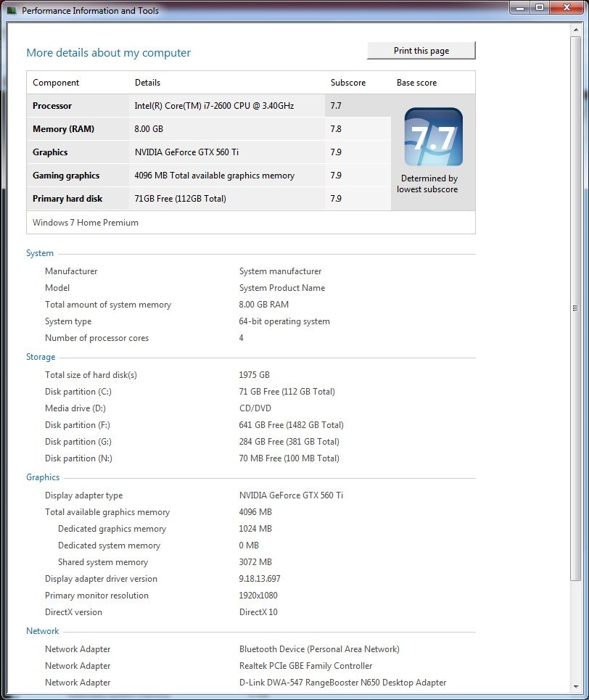This screenshot has width=589, height=700.
Task: Click the Network section heading
Action: click(x=43, y=631)
